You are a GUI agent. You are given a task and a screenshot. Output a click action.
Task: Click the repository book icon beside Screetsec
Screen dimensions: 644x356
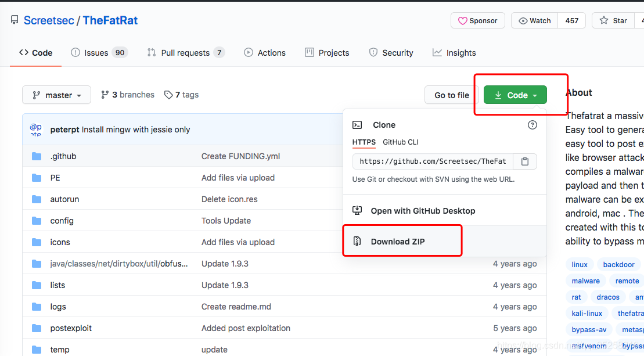pyautogui.click(x=15, y=20)
